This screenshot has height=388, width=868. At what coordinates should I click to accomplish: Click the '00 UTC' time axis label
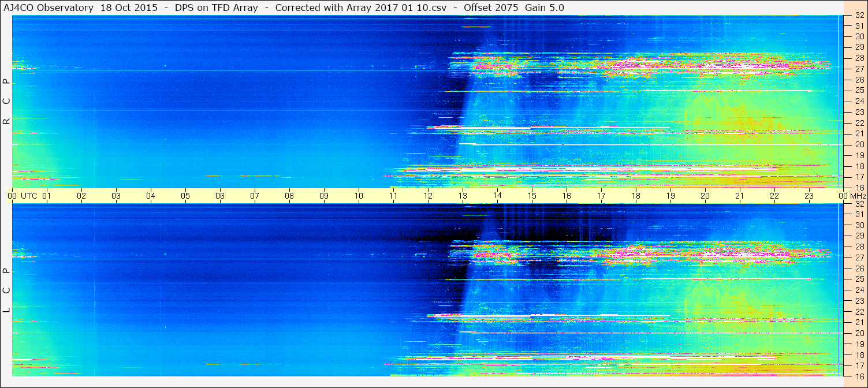pos(22,196)
